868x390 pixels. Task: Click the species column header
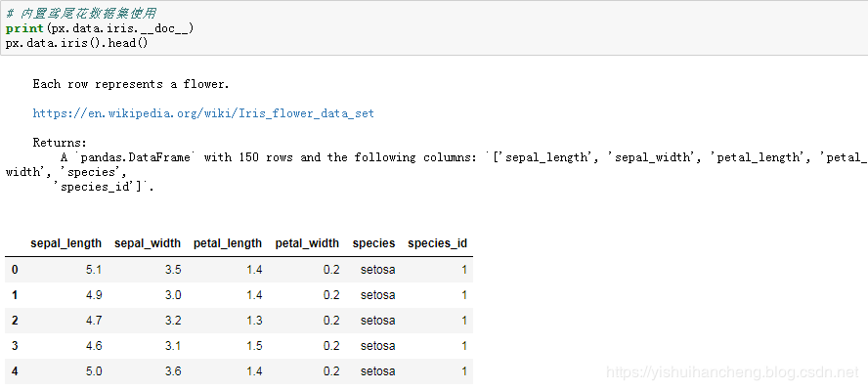(x=373, y=243)
